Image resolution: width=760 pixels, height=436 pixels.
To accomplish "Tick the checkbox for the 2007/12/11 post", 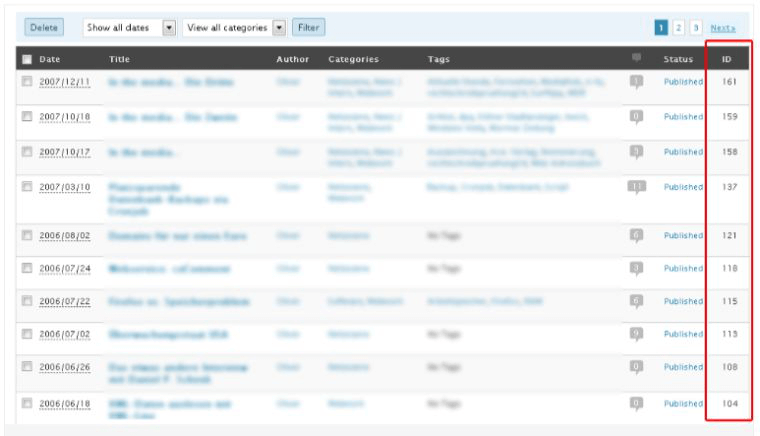I will tap(27, 82).
